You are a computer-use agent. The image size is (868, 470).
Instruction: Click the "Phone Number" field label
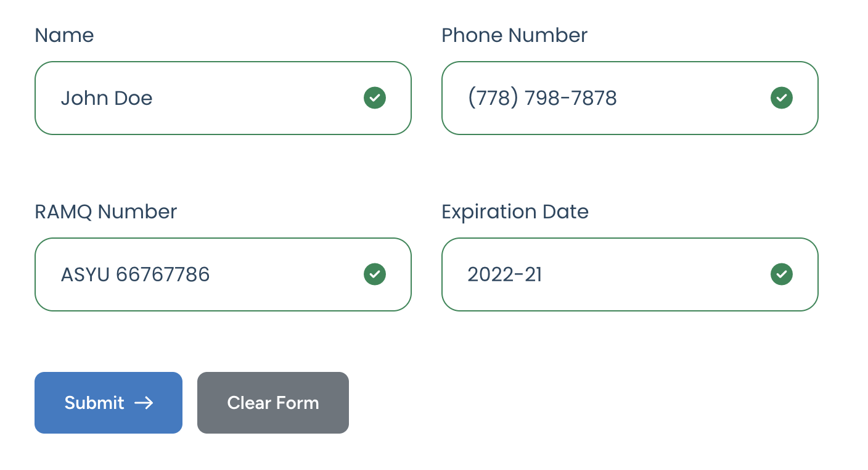[x=514, y=35]
